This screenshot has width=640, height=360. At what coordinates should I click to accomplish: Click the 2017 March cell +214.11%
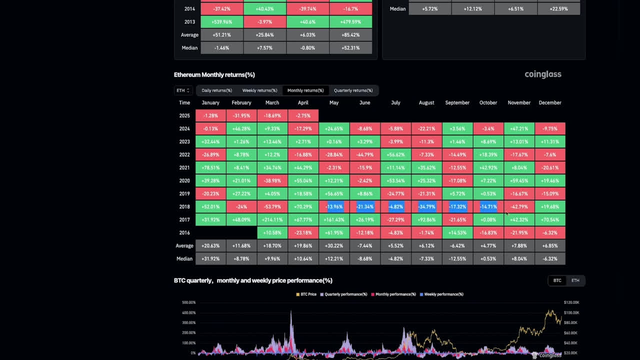(272, 220)
